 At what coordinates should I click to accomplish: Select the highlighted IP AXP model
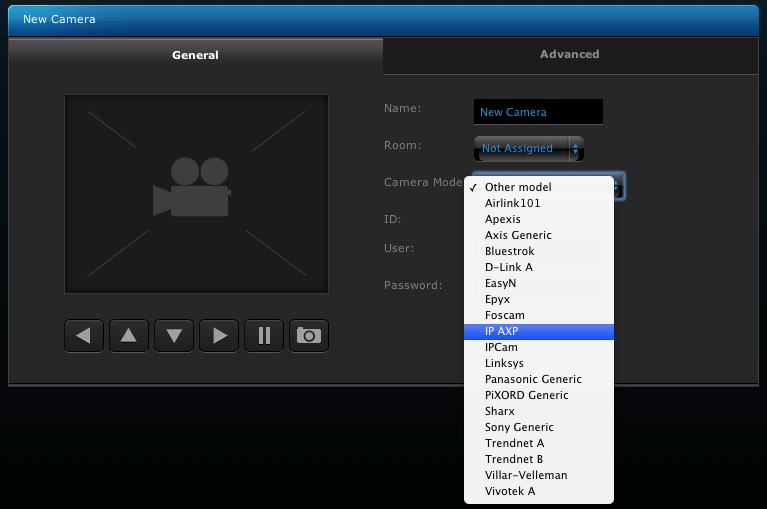(539, 332)
